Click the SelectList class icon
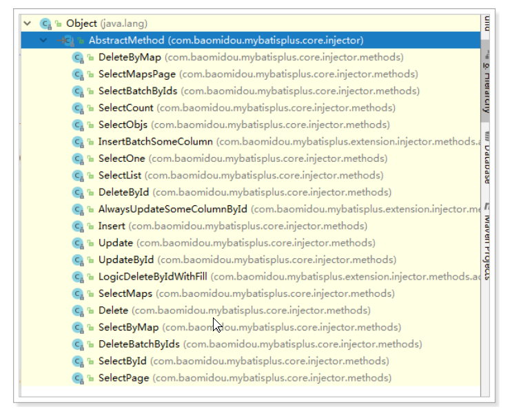 tap(78, 176)
